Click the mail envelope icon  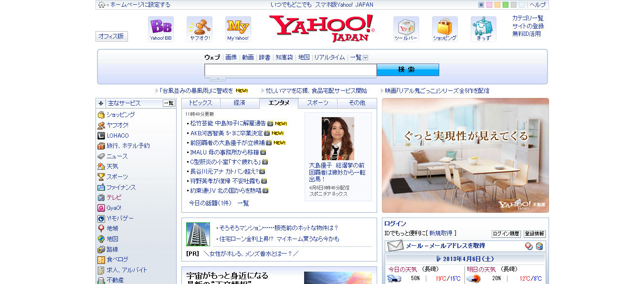(x=395, y=246)
